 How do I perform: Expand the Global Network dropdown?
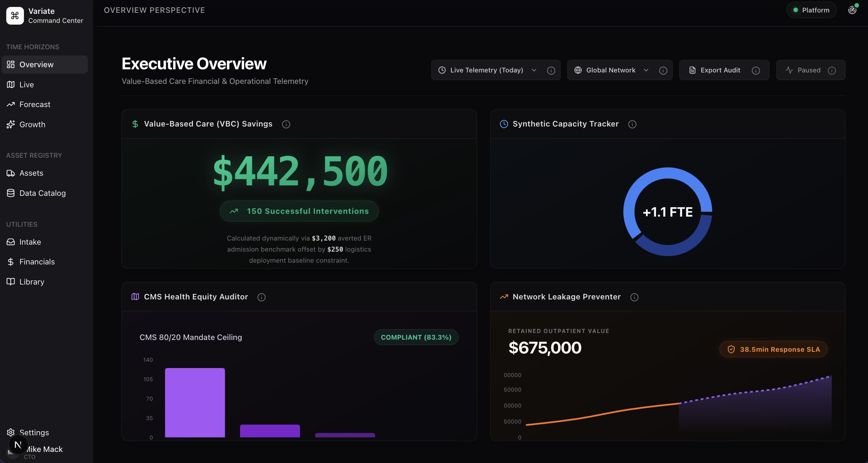[x=611, y=70]
